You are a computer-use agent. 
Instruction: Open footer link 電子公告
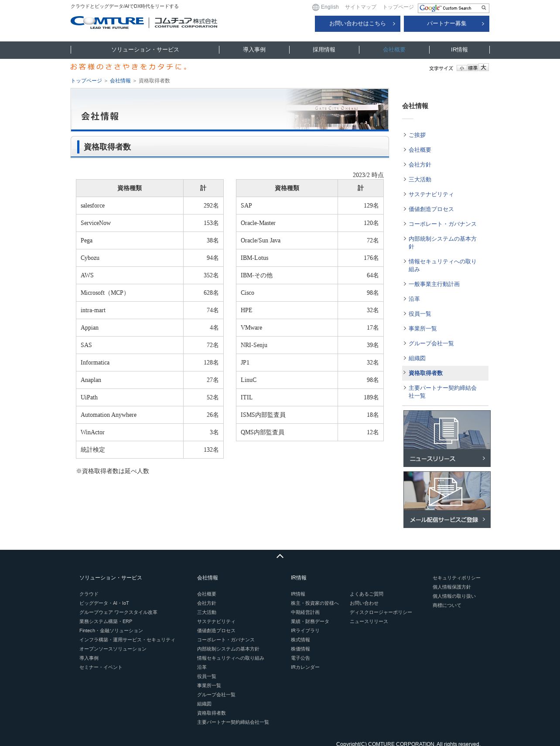coord(300,658)
